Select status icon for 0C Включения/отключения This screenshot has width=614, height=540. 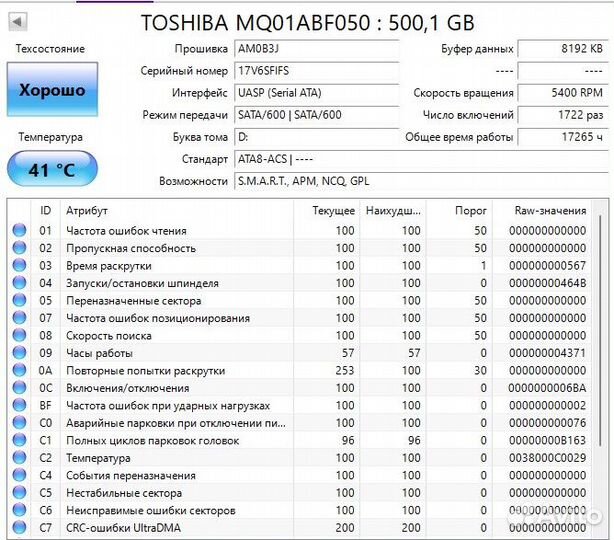[19, 388]
